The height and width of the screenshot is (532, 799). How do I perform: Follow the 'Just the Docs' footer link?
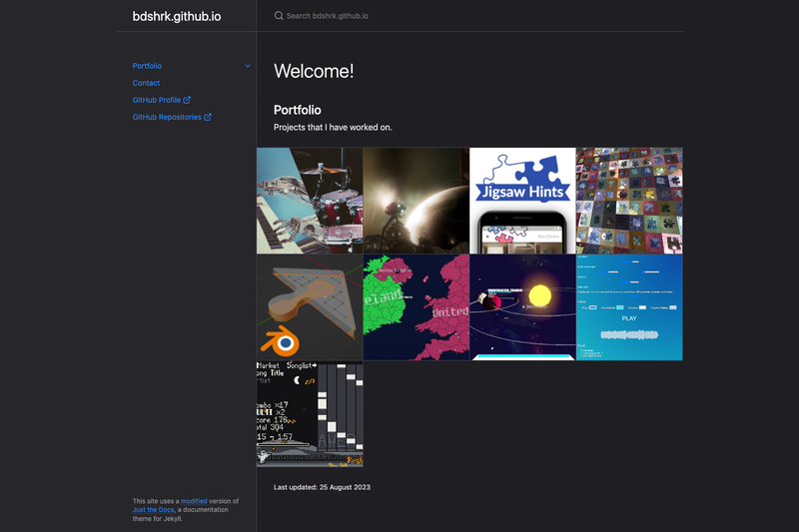coord(154,510)
